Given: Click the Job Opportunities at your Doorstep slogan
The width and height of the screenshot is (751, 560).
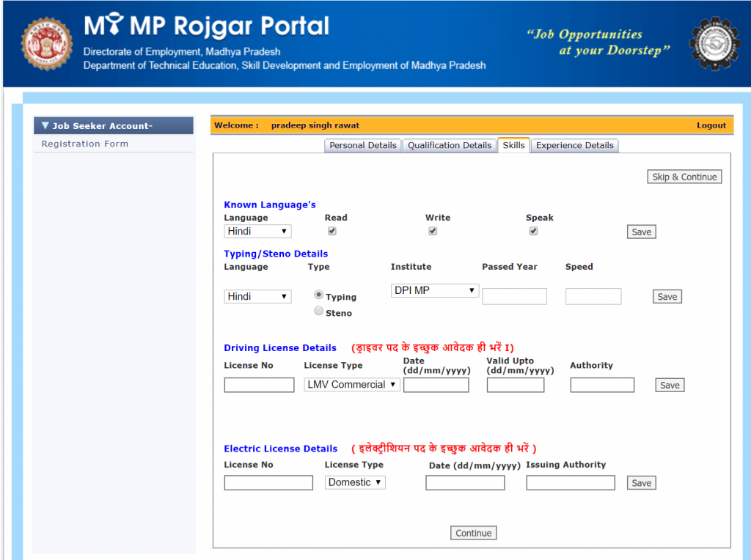Looking at the screenshot, I should (598, 42).
